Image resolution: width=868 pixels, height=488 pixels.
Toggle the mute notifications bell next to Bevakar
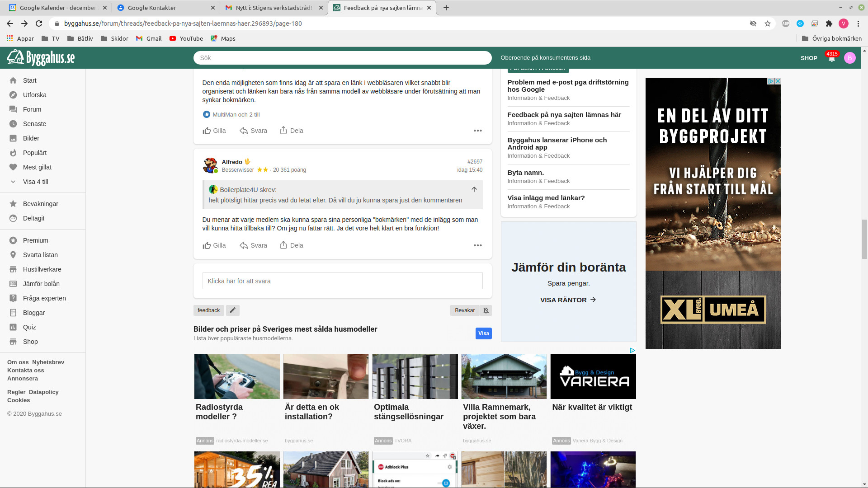coord(486,310)
